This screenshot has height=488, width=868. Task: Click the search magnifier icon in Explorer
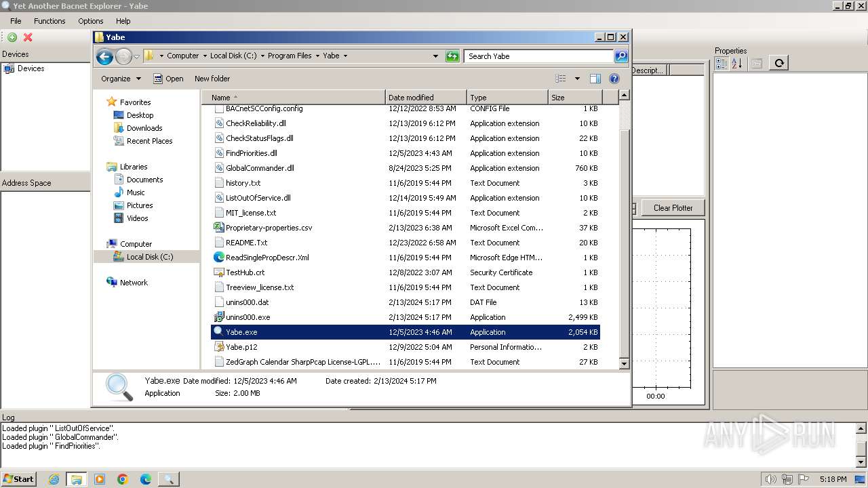621,56
